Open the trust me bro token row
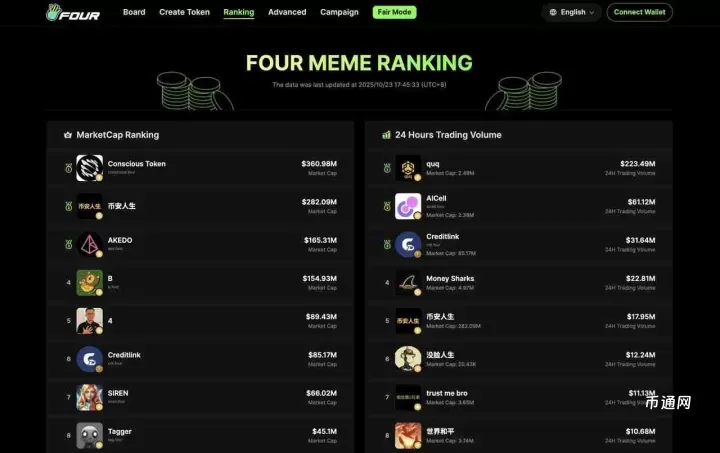Viewport: 720px width, 453px height. 519,397
